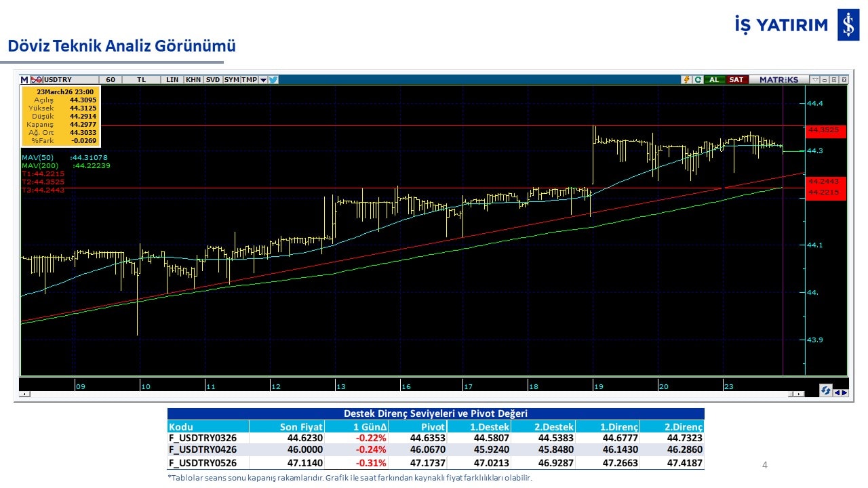Click the green AL buy button
Image resolution: width=868 pixels, height=488 pixels.
tap(714, 79)
